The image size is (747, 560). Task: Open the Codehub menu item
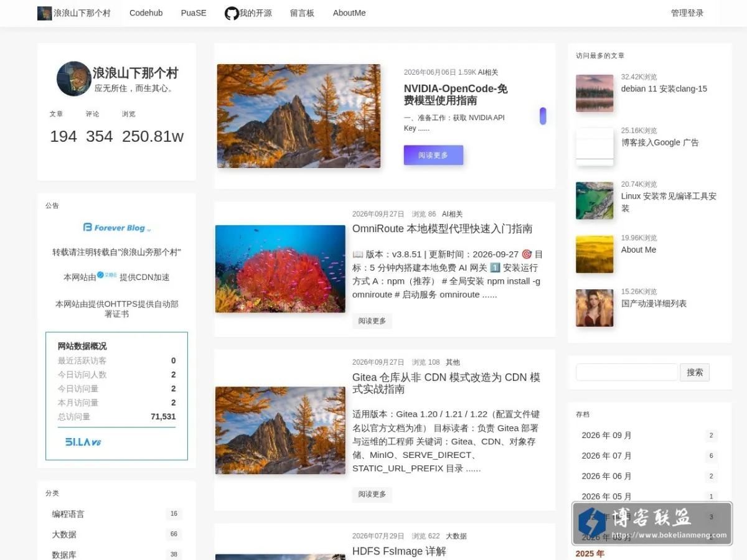(146, 13)
